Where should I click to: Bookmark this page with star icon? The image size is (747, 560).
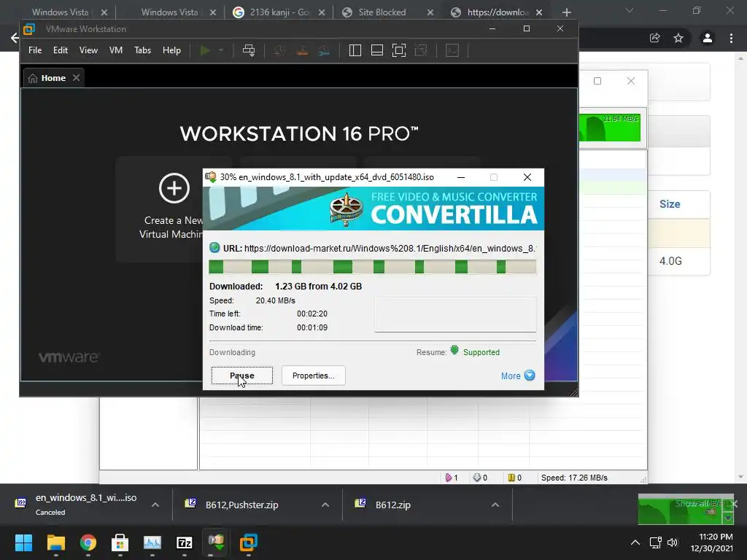(x=678, y=38)
